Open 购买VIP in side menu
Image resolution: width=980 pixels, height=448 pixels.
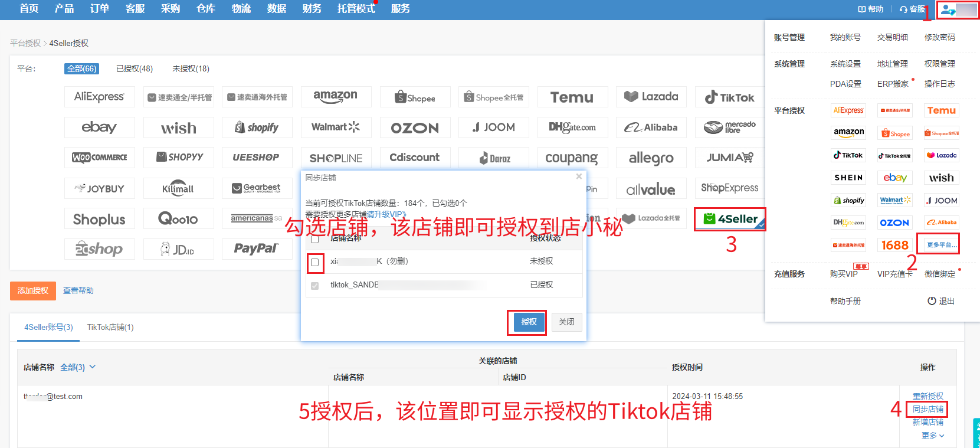[844, 274]
